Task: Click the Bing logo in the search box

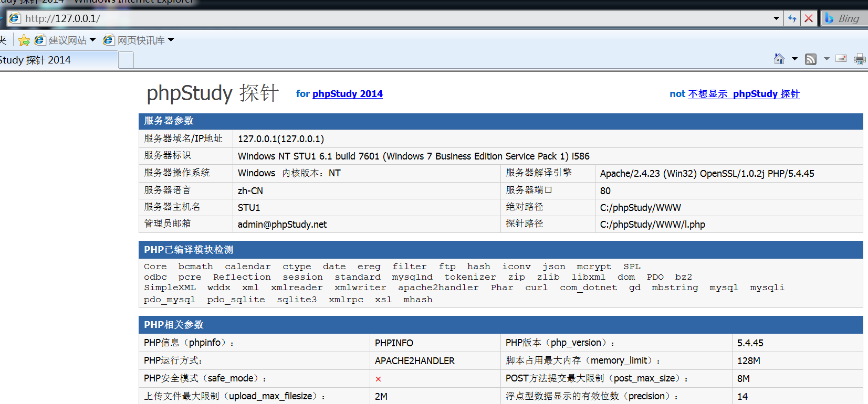Action: [830, 18]
